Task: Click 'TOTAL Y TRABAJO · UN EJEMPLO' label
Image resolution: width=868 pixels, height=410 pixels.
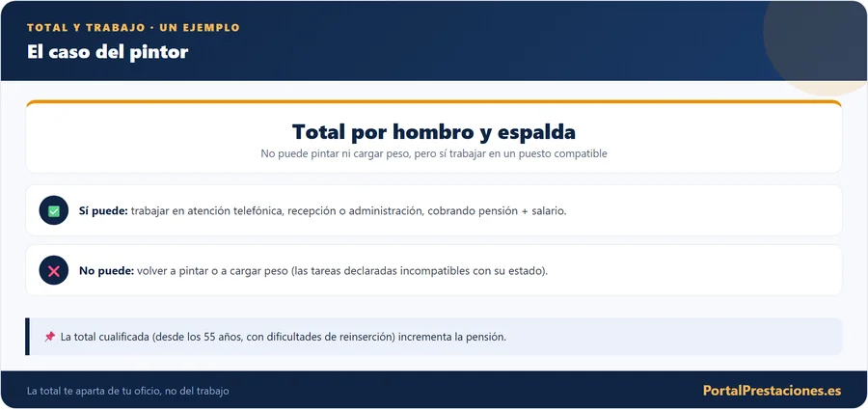Action: (x=133, y=28)
